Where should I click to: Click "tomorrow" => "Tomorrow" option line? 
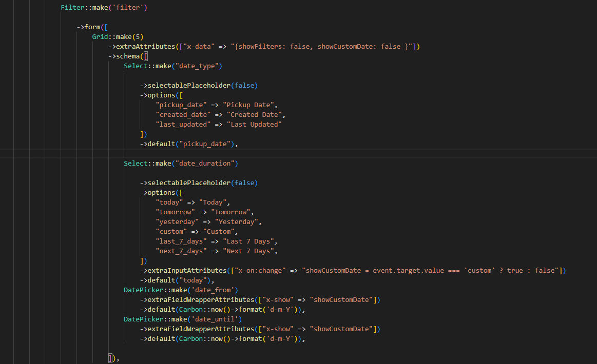pyautogui.click(x=205, y=212)
